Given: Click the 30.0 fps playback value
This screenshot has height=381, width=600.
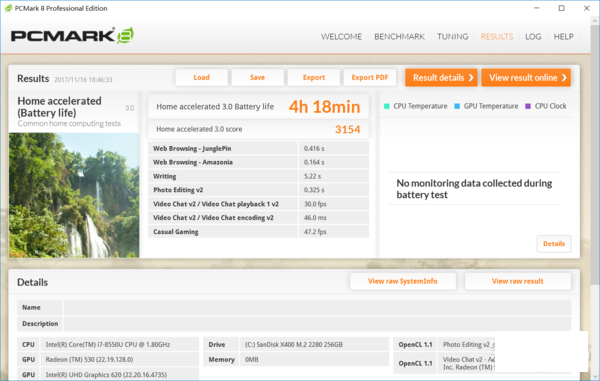Looking at the screenshot, I should (315, 204).
